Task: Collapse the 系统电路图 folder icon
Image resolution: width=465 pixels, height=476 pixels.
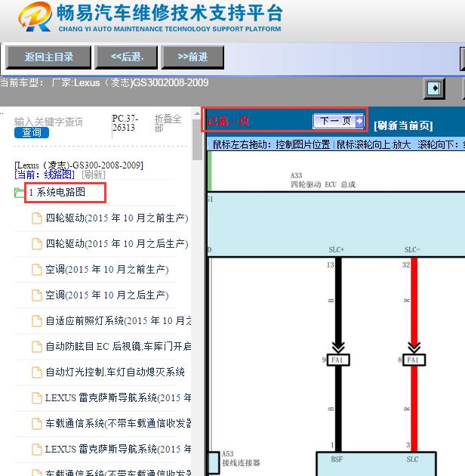Action: [19, 193]
